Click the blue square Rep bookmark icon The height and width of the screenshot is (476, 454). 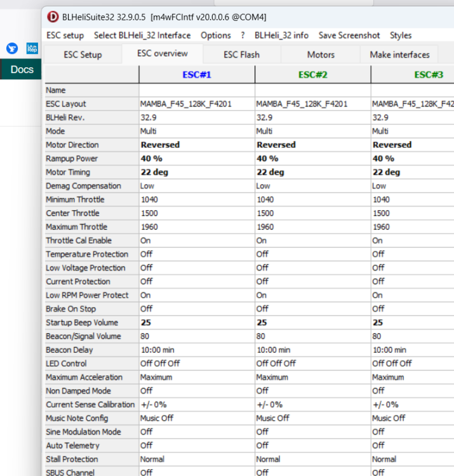point(32,48)
